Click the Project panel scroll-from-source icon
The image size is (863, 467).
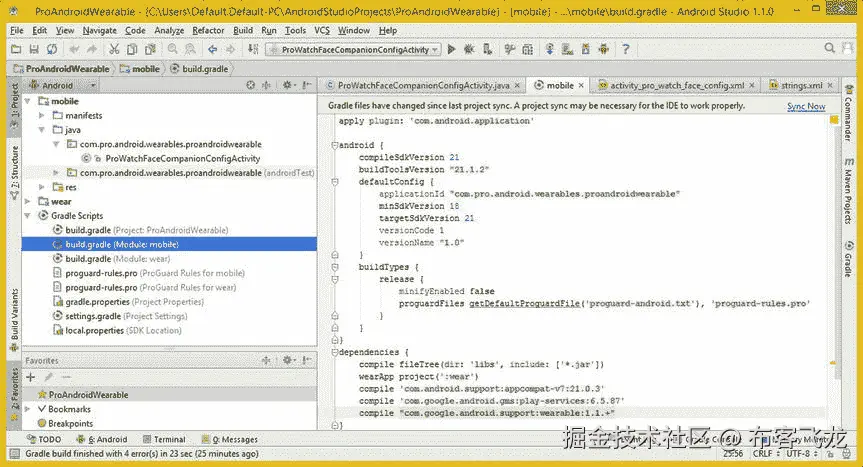[x=251, y=85]
